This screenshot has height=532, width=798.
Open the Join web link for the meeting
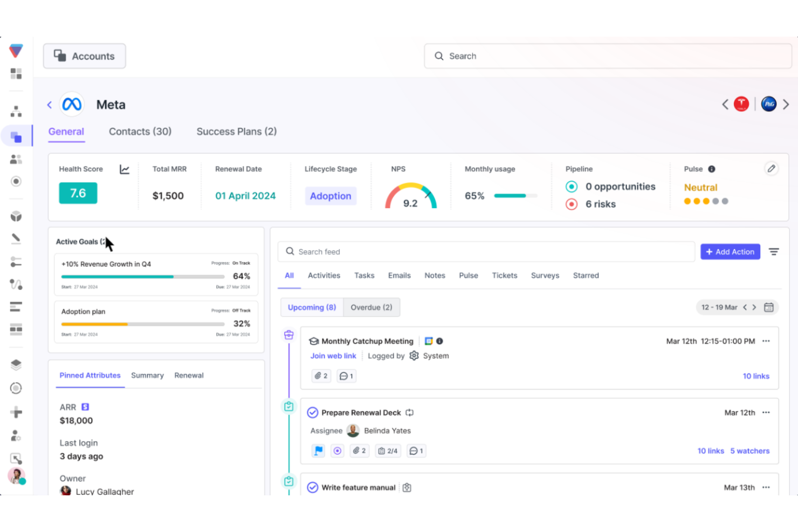point(333,356)
